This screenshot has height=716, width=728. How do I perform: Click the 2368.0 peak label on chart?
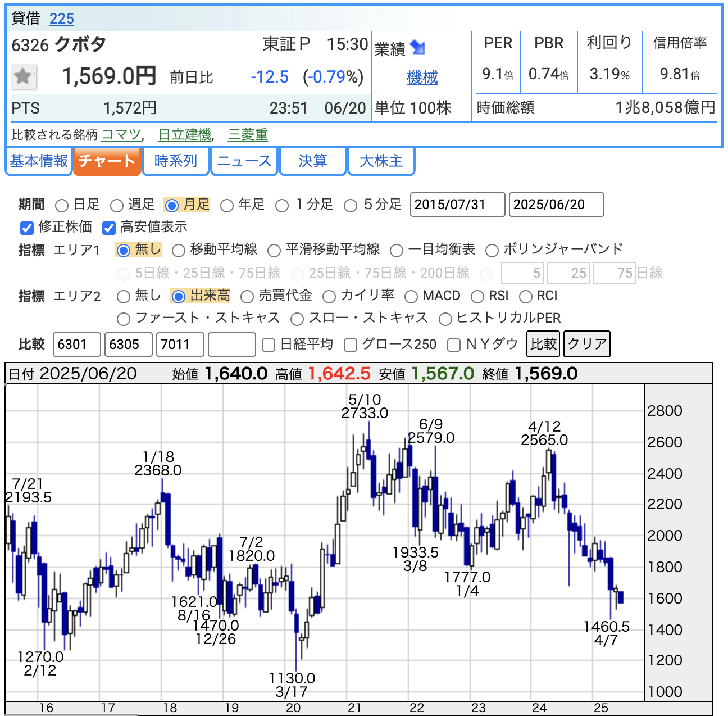coord(158,470)
